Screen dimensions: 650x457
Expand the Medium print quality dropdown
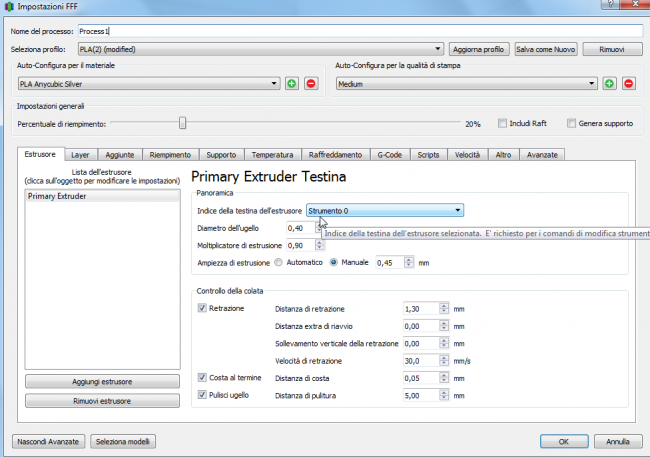coord(466,83)
